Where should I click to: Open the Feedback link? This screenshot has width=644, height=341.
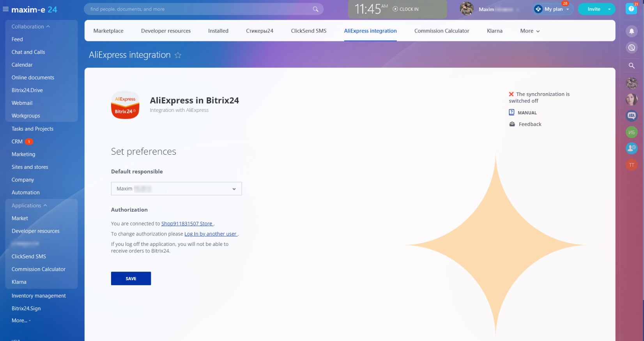[530, 124]
